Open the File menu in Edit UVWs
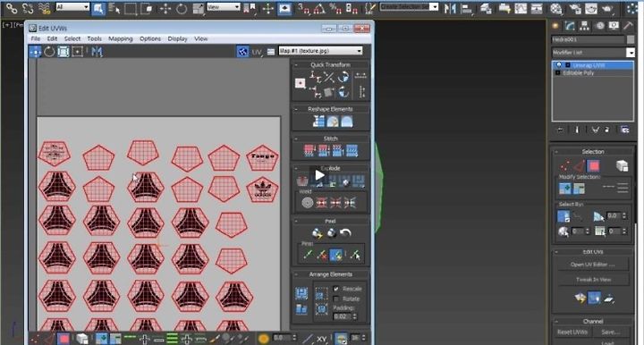 (36, 38)
